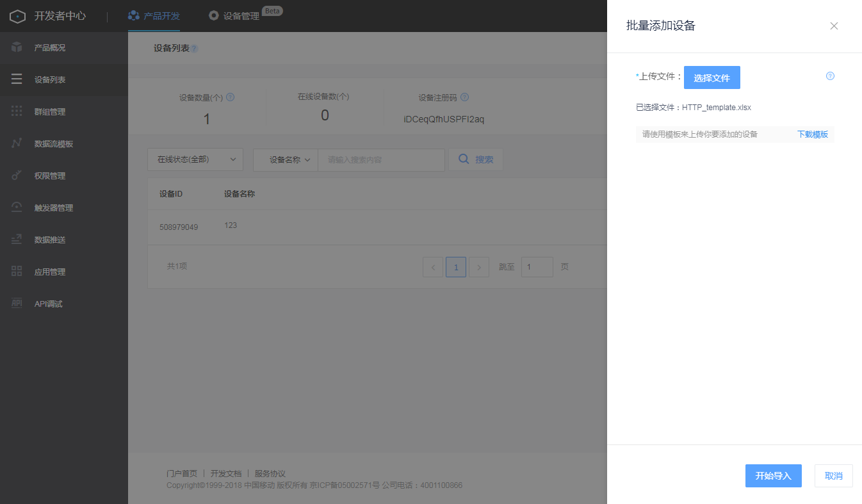Open 设备列表 in the sidebar

(64, 80)
